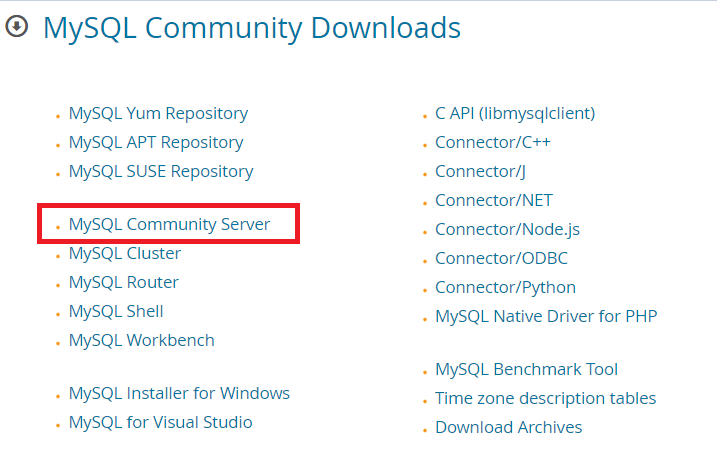717x459 pixels.
Task: Choose the Connector/J link
Action: (480, 172)
